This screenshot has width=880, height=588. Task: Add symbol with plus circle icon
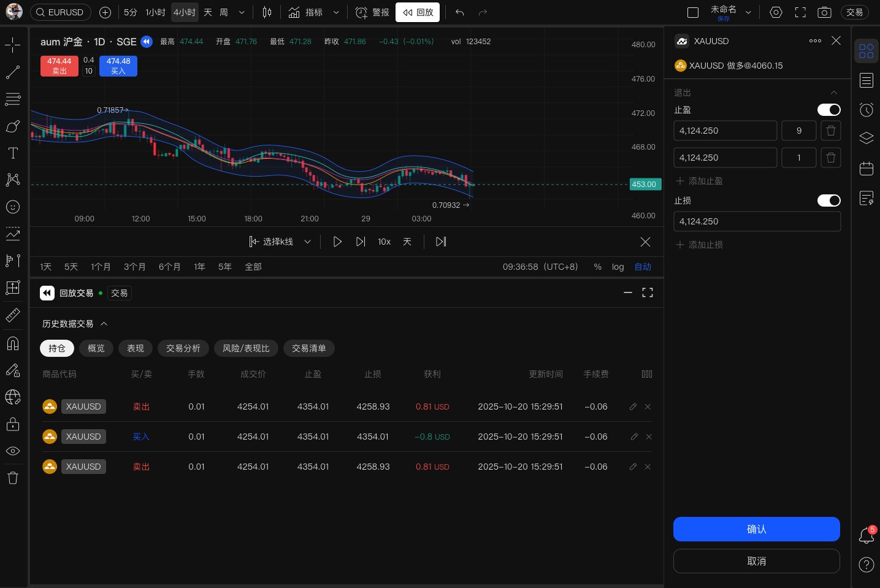click(x=105, y=12)
